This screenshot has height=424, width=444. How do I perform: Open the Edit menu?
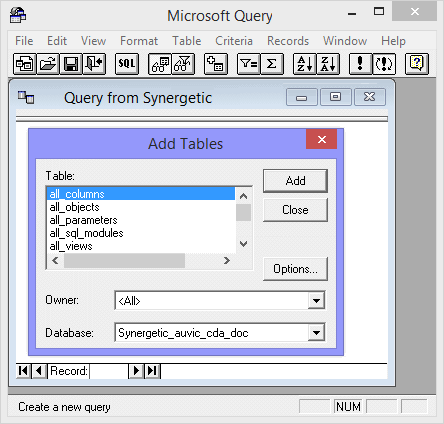tap(57, 41)
